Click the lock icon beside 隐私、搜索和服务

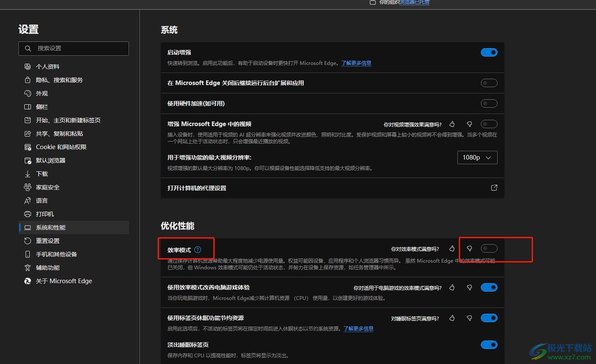28,80
